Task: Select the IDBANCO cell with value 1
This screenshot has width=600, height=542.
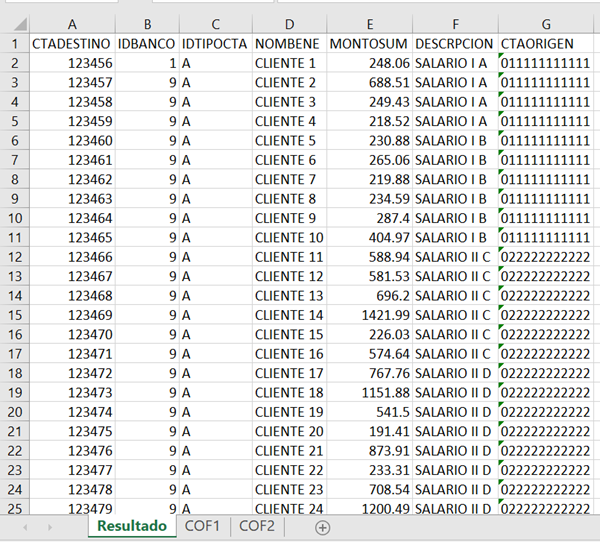Action: pos(146,63)
